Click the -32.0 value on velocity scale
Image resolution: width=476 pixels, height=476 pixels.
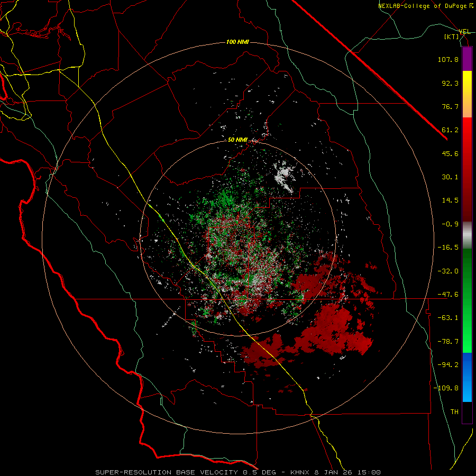coord(448,271)
